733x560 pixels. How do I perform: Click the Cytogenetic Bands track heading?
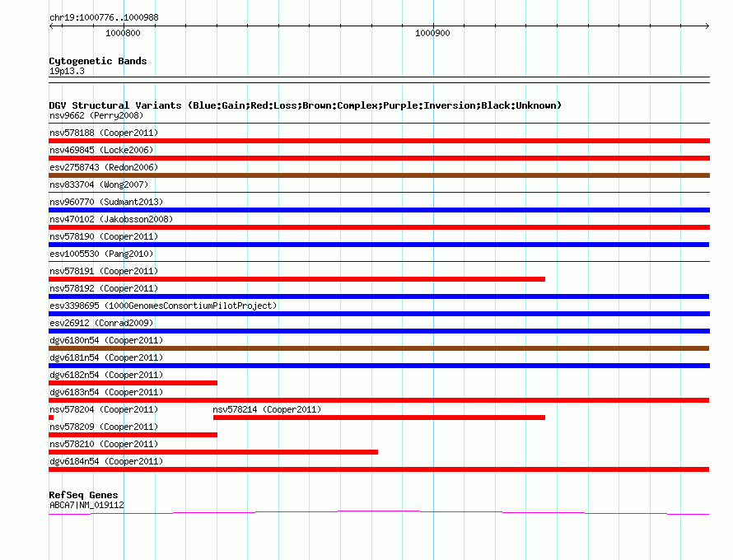(98, 61)
